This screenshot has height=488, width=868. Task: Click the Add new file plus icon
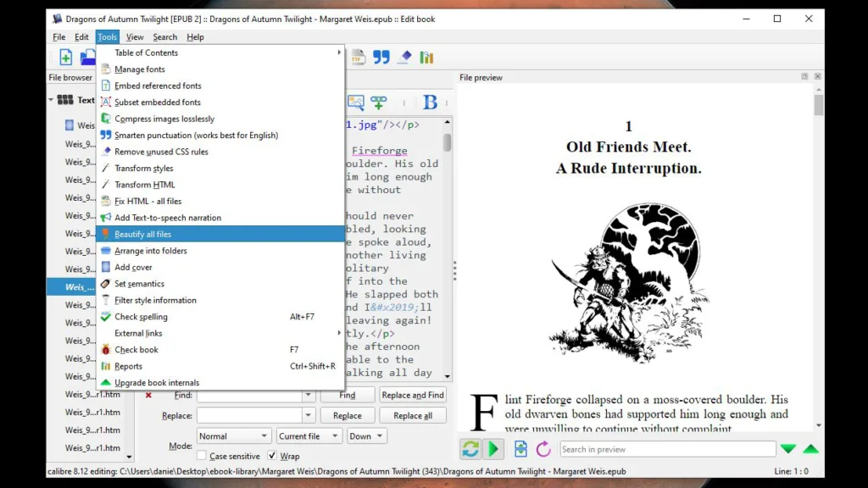pyautogui.click(x=65, y=57)
